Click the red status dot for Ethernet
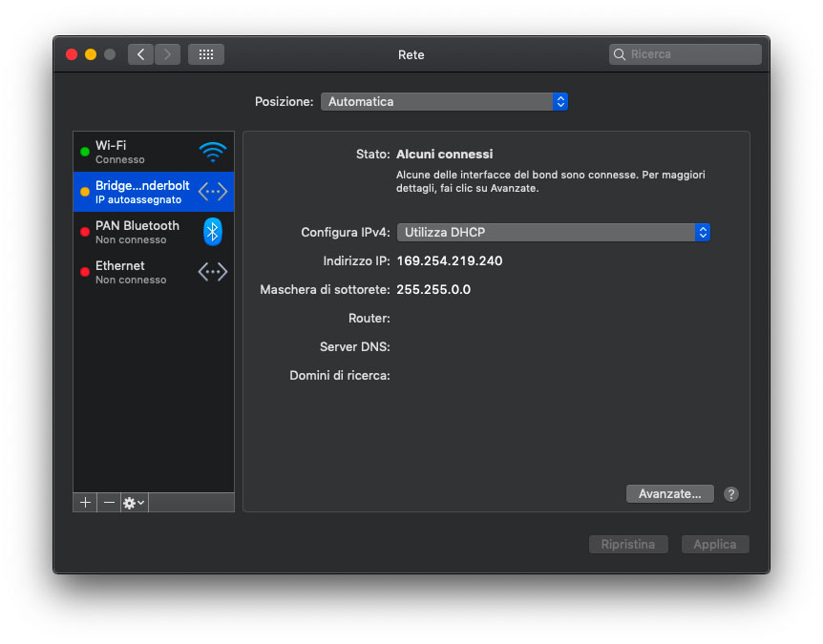This screenshot has width=823, height=644. click(85, 272)
